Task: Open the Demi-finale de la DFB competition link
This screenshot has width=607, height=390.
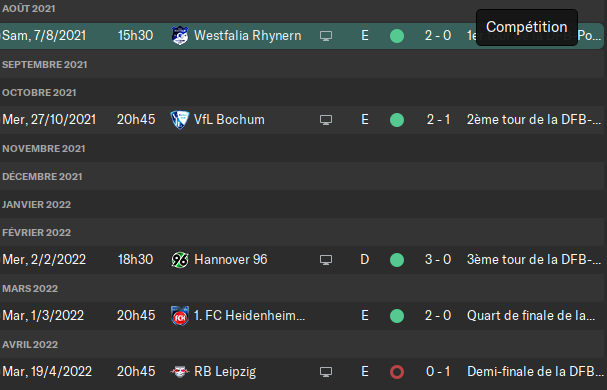Action: [535, 372]
